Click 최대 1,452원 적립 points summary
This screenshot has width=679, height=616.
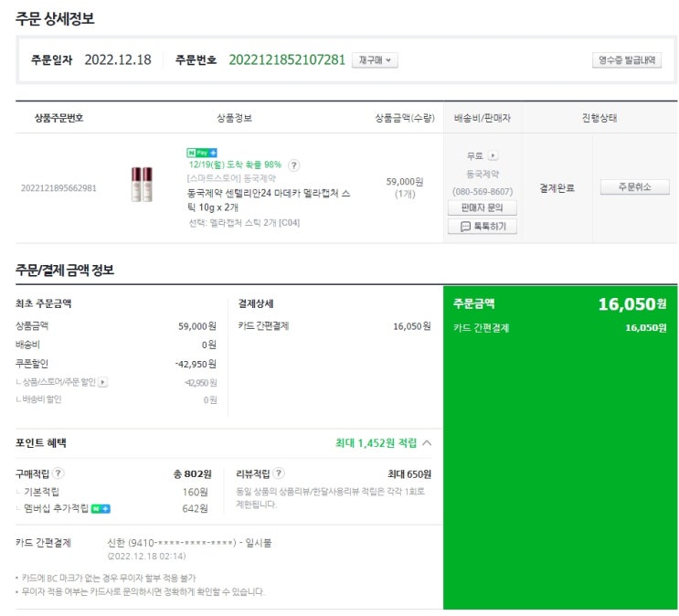coord(376,443)
